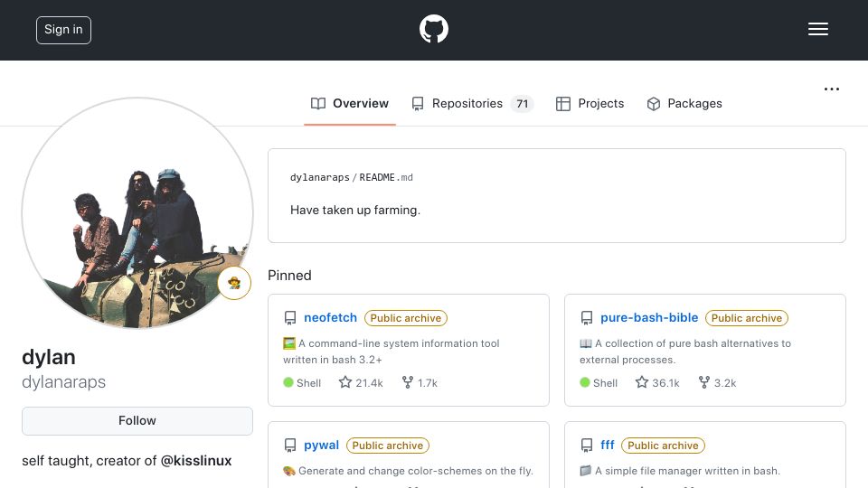Click the repositories count badge 71

pos(522,103)
